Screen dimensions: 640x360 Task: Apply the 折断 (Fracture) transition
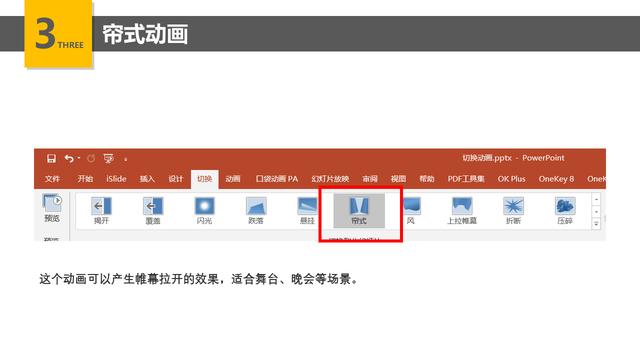(513, 211)
